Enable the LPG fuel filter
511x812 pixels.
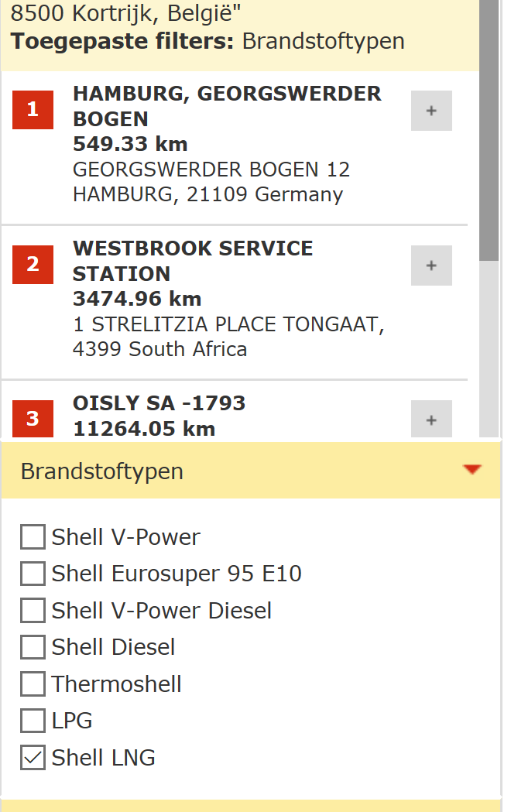pos(33,721)
